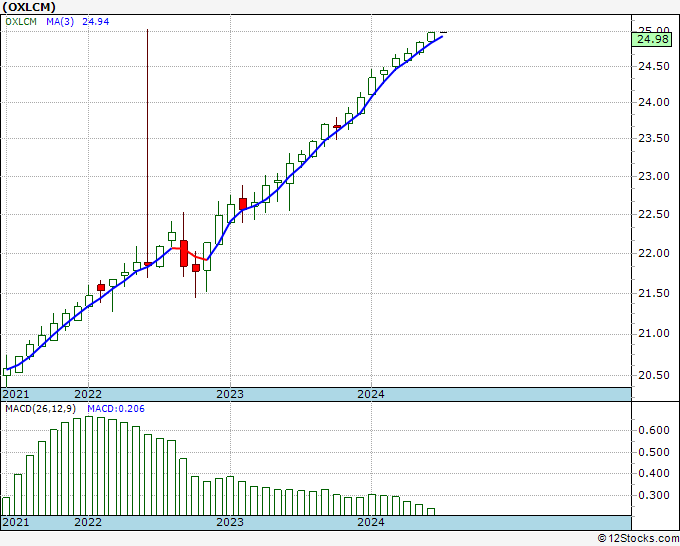Click the tall long-wick candle in mid-2022
This screenshot has width=680, height=546.
click(x=148, y=154)
